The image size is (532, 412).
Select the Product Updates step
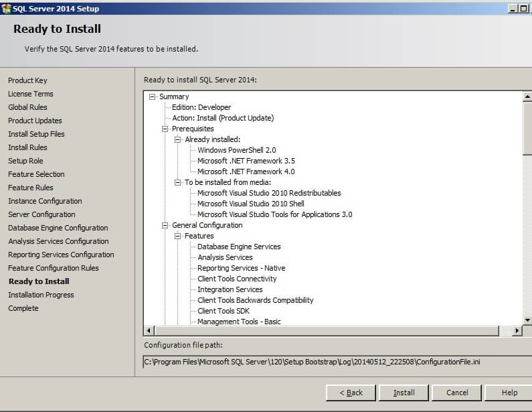pos(35,121)
